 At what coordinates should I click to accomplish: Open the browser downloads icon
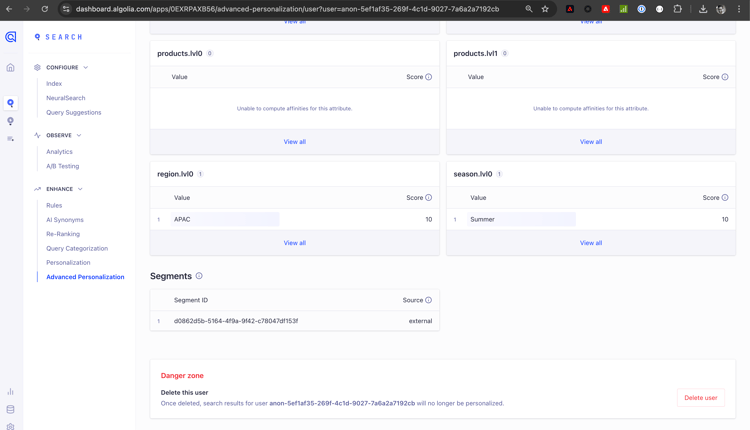[x=703, y=9]
